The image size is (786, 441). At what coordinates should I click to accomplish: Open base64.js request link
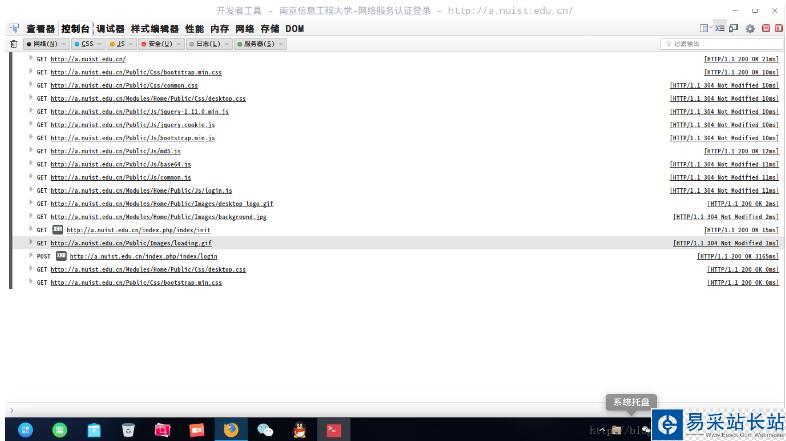(120, 164)
